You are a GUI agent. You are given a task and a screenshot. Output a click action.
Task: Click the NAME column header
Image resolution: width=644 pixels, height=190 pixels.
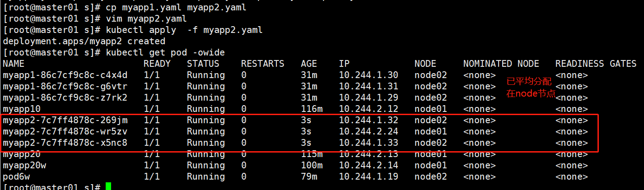tap(14, 64)
